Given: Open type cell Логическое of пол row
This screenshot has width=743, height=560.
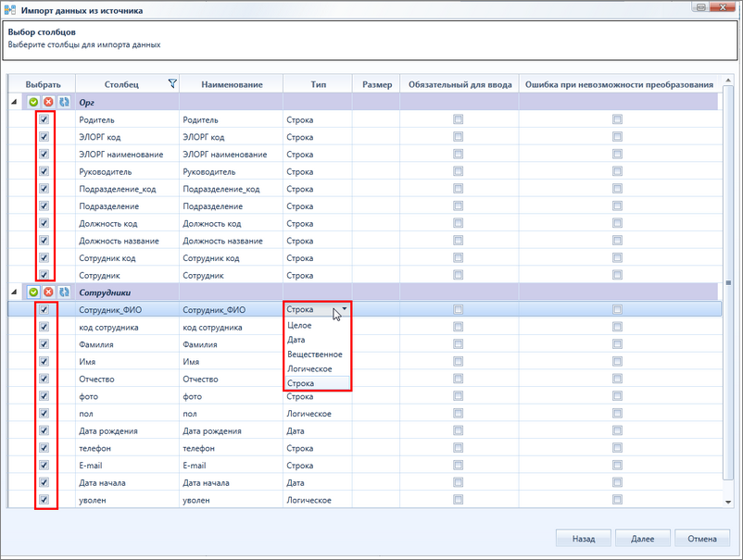Looking at the screenshot, I should click(x=318, y=414).
